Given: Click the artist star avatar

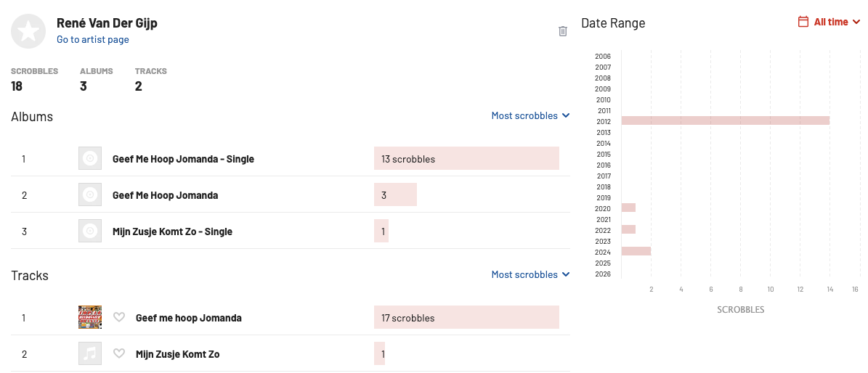Looking at the screenshot, I should 28,31.
